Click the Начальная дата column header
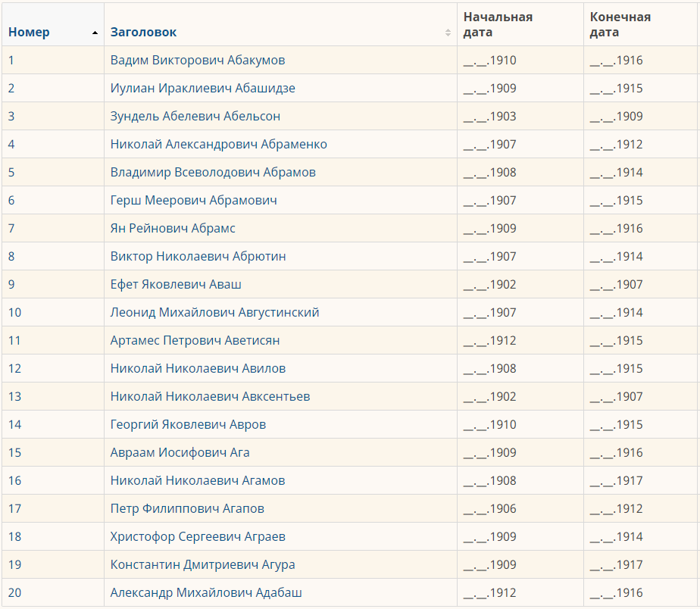The image size is (700, 609). coord(498,24)
